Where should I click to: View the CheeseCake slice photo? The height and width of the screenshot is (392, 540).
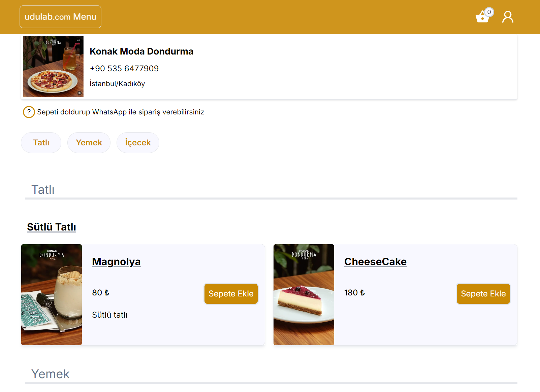pyautogui.click(x=304, y=295)
